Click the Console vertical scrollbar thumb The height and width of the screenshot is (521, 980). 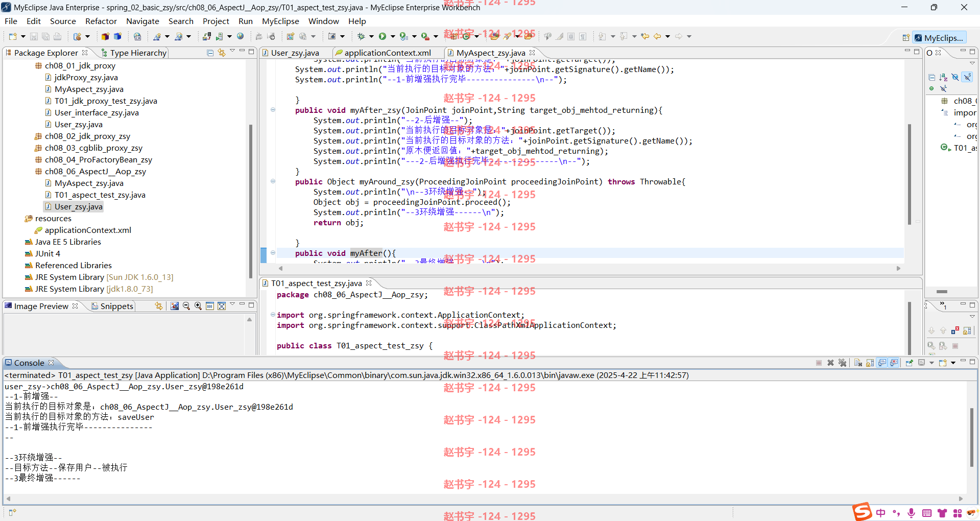(972, 437)
